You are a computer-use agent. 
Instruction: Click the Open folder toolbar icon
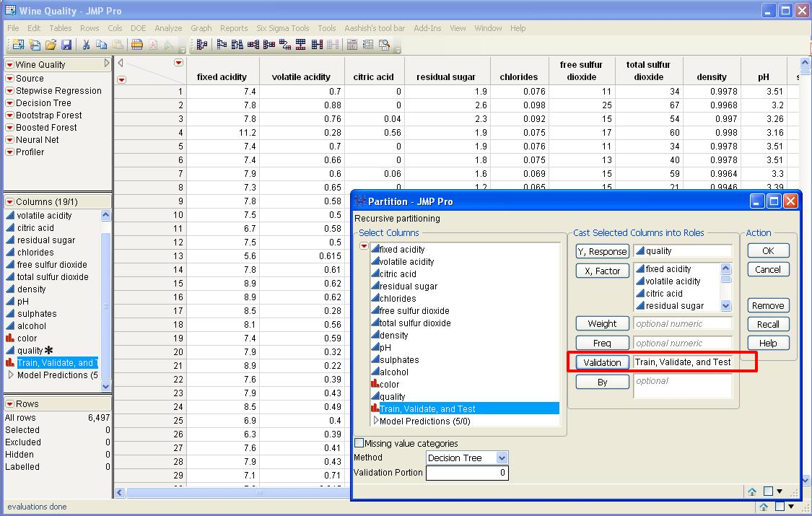point(51,45)
